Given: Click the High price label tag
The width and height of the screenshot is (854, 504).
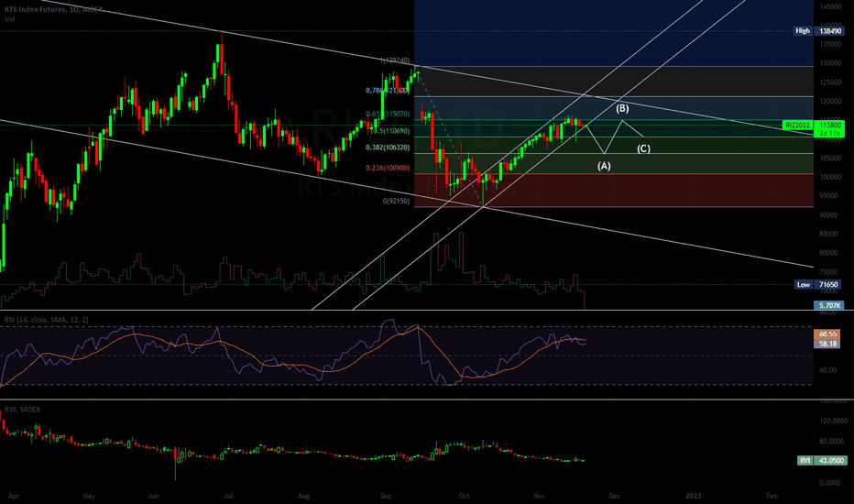Looking at the screenshot, I should pyautogui.click(x=803, y=31).
